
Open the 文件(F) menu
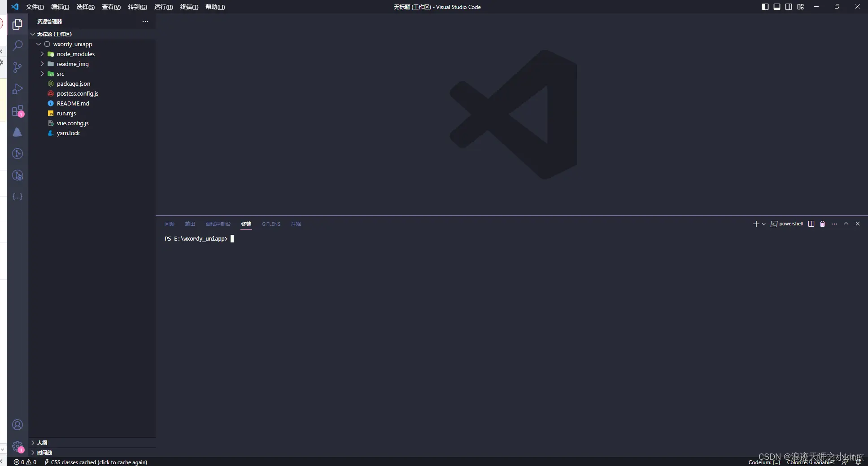[35, 7]
